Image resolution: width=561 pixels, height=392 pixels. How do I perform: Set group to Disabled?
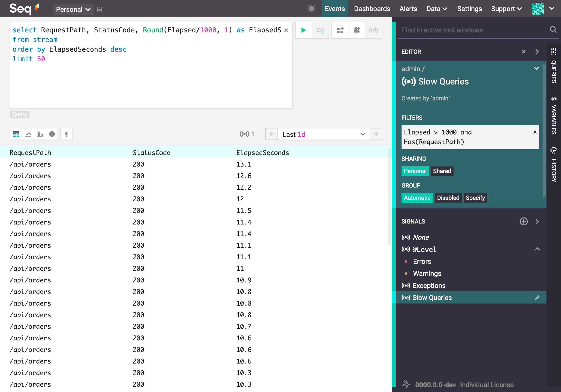[448, 198]
